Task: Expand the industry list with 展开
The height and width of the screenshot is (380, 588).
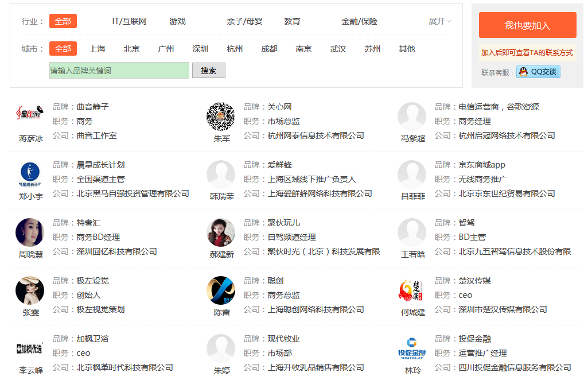Action: click(439, 21)
